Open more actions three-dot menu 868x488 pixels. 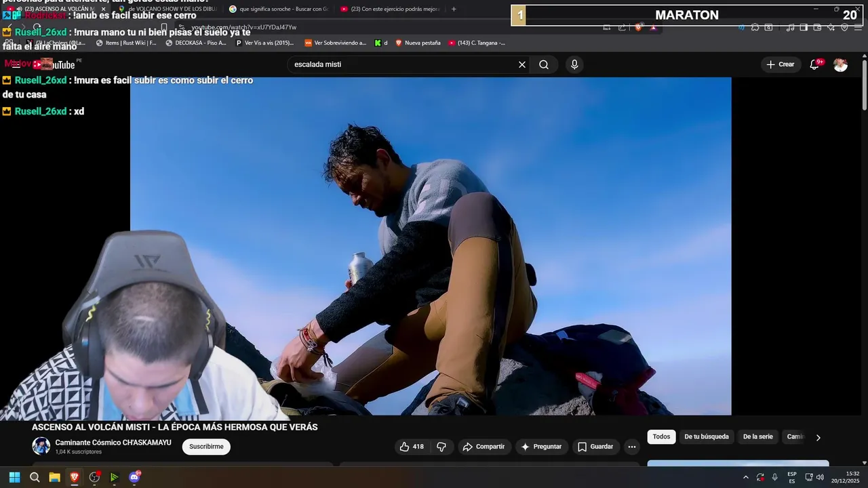(632, 447)
